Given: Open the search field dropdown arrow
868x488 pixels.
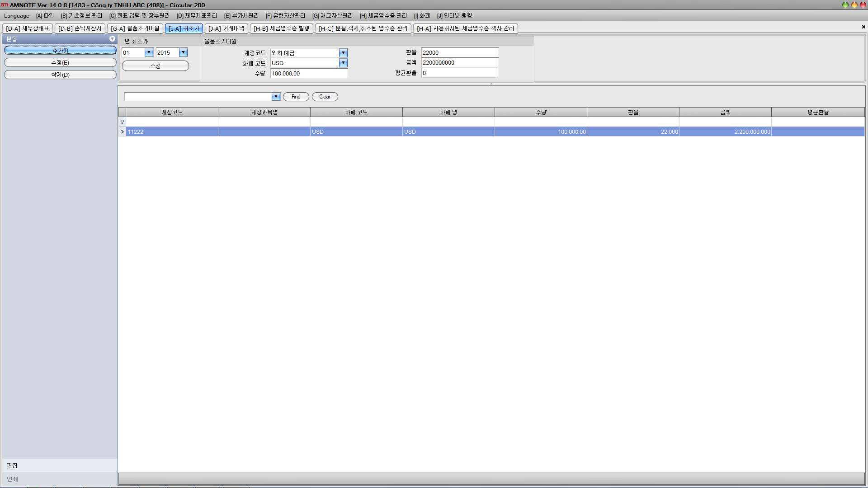Looking at the screenshot, I should tap(276, 97).
